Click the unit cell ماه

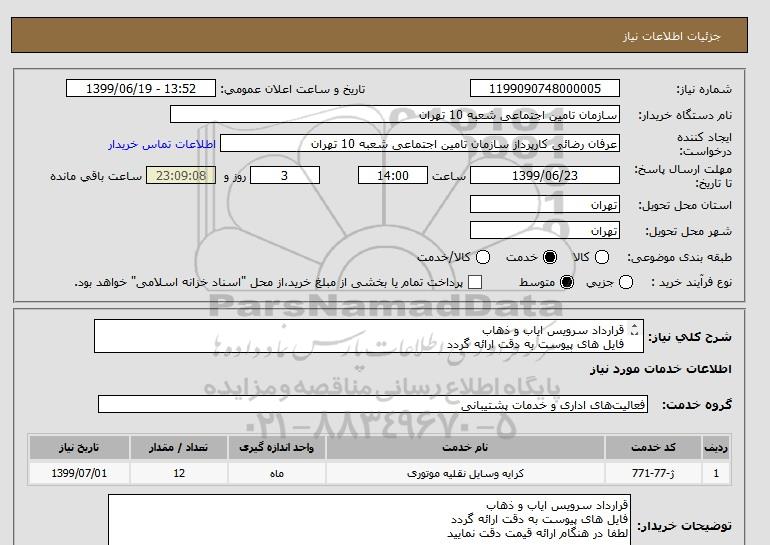click(276, 473)
